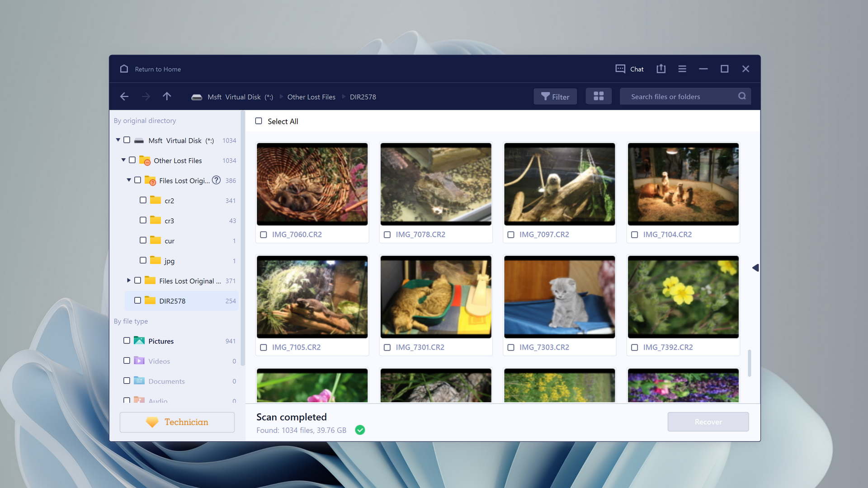Click the IMG_7060.CR2 basket thumbnail

[312, 184]
